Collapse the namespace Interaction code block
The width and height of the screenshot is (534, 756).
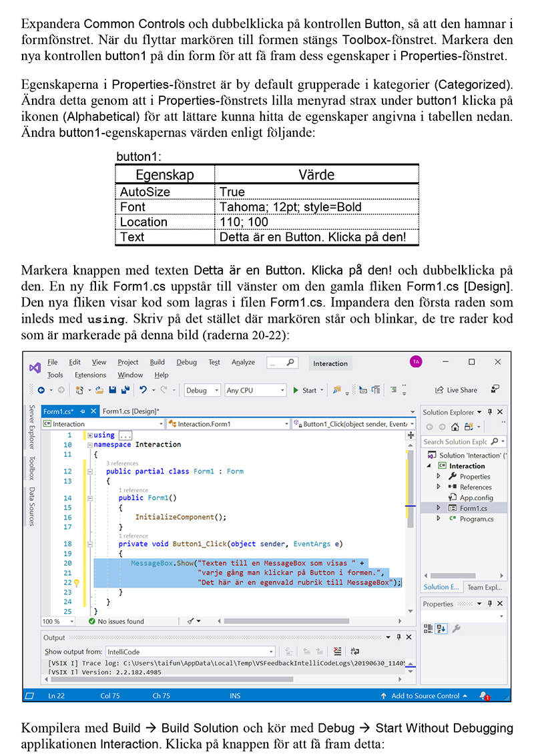[x=89, y=445]
